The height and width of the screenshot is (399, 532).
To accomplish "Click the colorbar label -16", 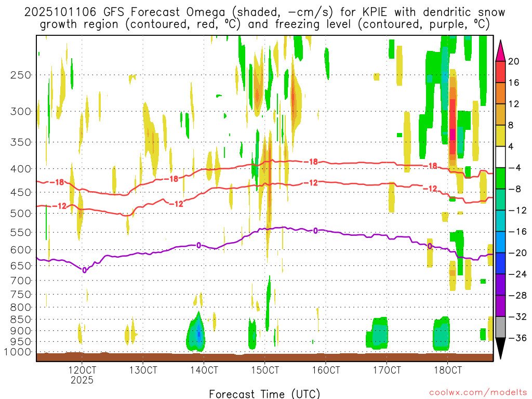I will pos(517,232).
